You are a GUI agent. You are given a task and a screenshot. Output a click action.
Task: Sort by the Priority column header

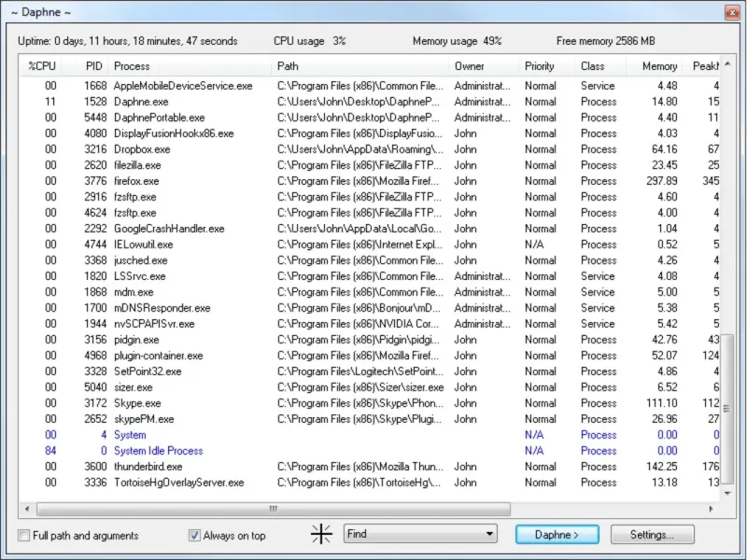pyautogui.click(x=547, y=66)
